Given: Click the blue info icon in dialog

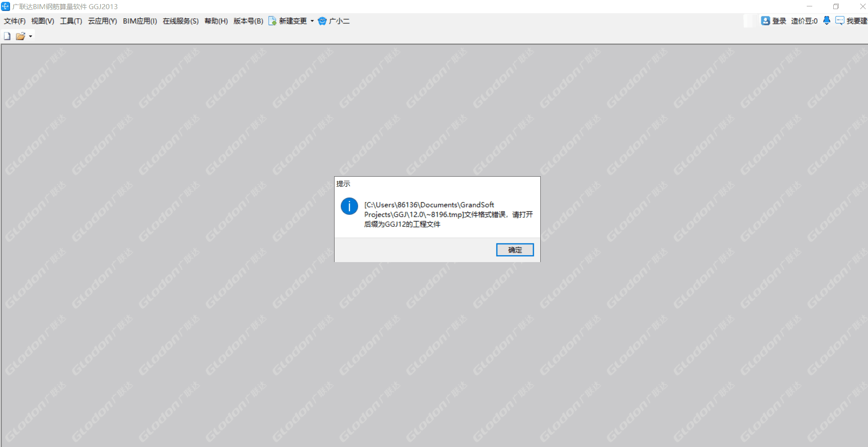Looking at the screenshot, I should pos(349,206).
